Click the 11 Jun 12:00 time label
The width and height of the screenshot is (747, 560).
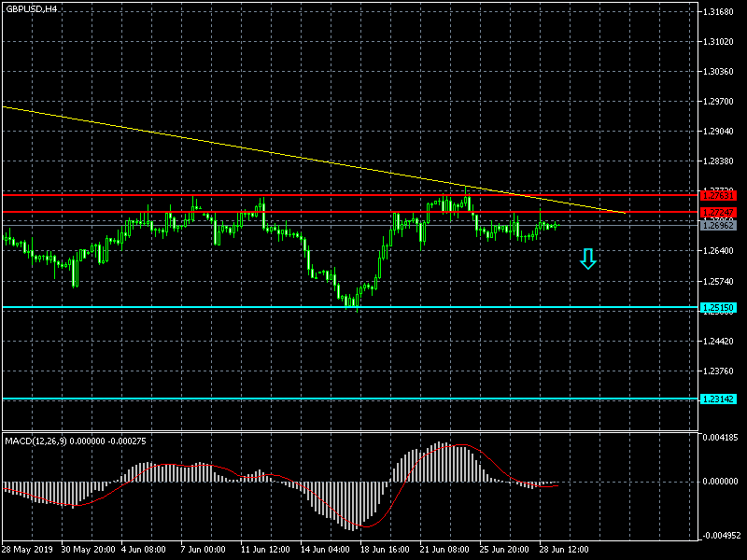(265, 550)
